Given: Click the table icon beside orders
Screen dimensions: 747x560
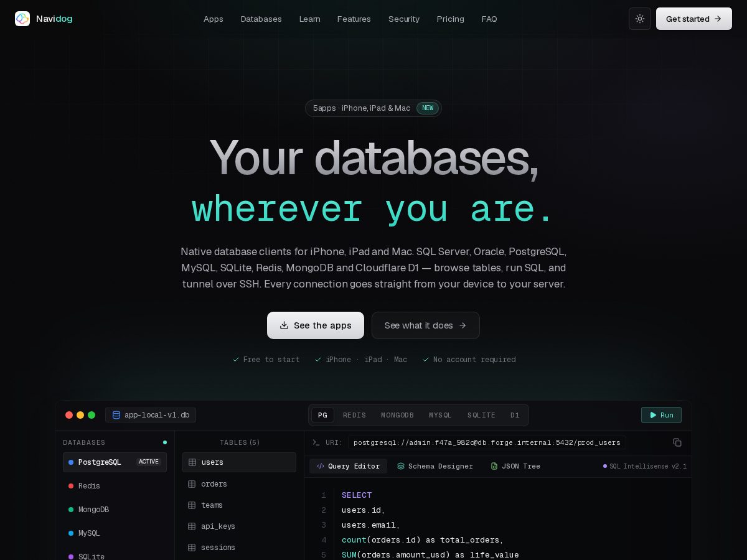Looking at the screenshot, I should pos(192,484).
